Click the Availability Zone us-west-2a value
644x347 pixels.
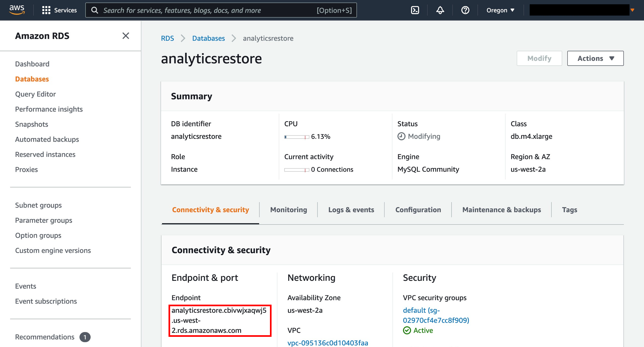pos(305,310)
